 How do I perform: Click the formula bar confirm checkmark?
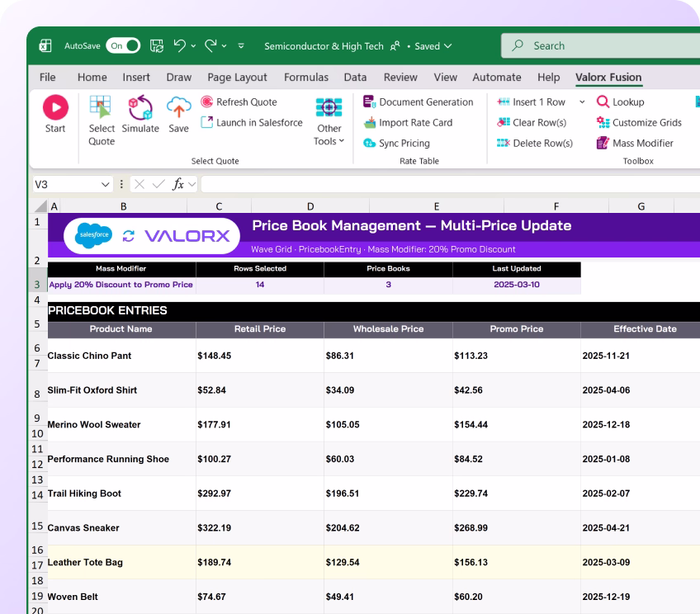(158, 184)
